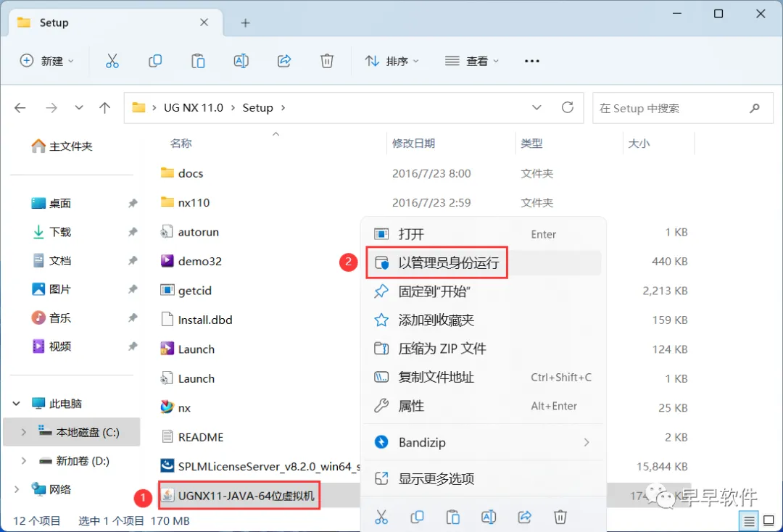Image resolution: width=783 pixels, height=532 pixels.
Task: Click the Cut icon in the toolbar
Action: click(112, 61)
